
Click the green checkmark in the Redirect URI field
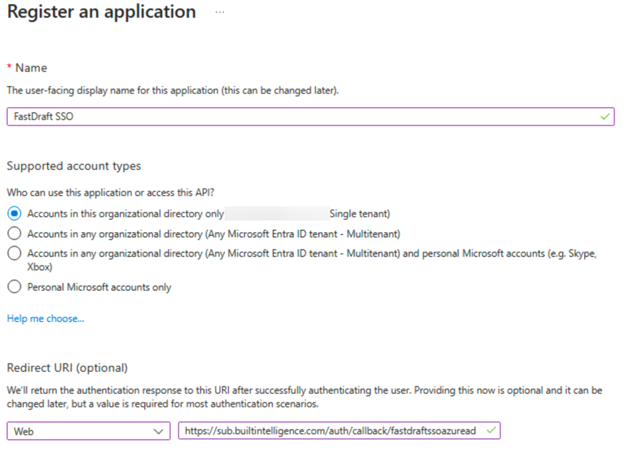[x=491, y=431]
